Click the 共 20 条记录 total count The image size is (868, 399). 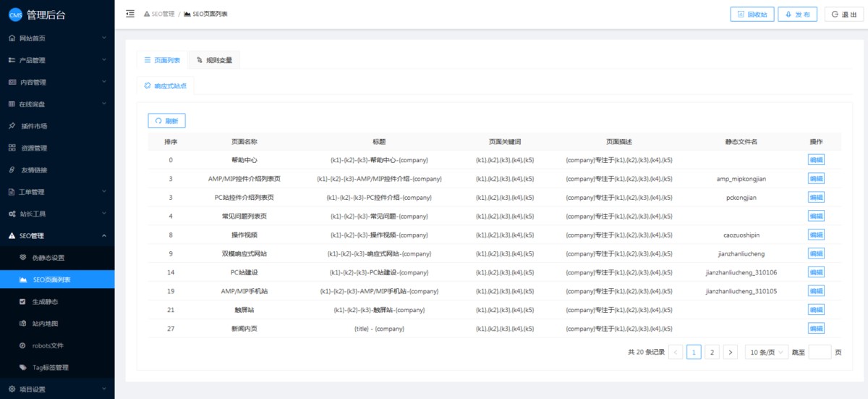646,352
